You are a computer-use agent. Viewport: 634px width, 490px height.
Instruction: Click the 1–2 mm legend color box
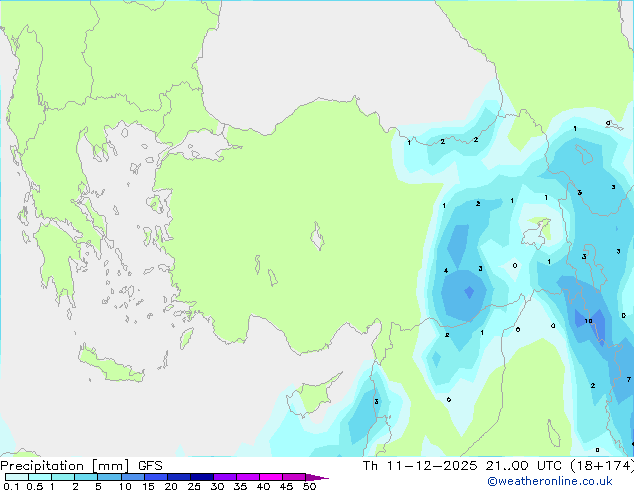click(x=63, y=477)
